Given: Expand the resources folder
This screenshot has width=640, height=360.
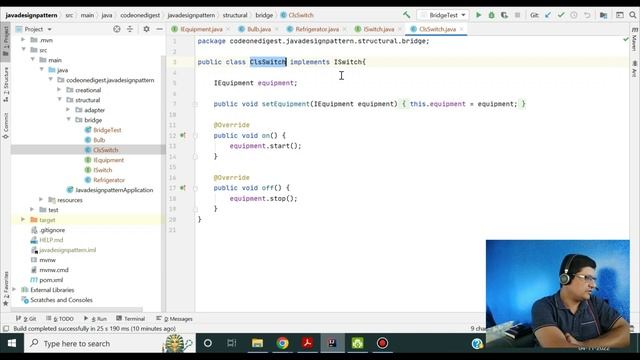Looking at the screenshot, I should pos(41,200).
